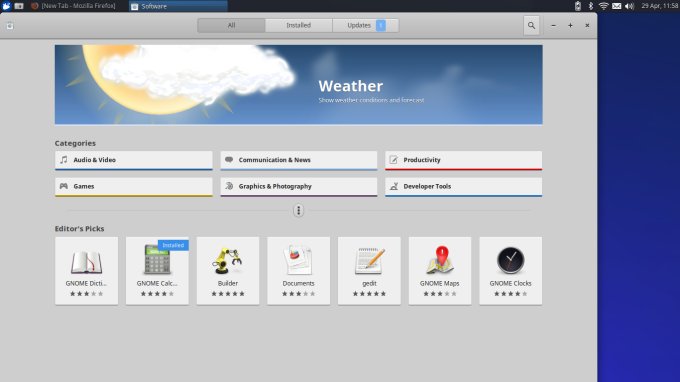Open the Bluetooth tray icon
Image resolution: width=680 pixels, height=382 pixels.
point(590,6)
